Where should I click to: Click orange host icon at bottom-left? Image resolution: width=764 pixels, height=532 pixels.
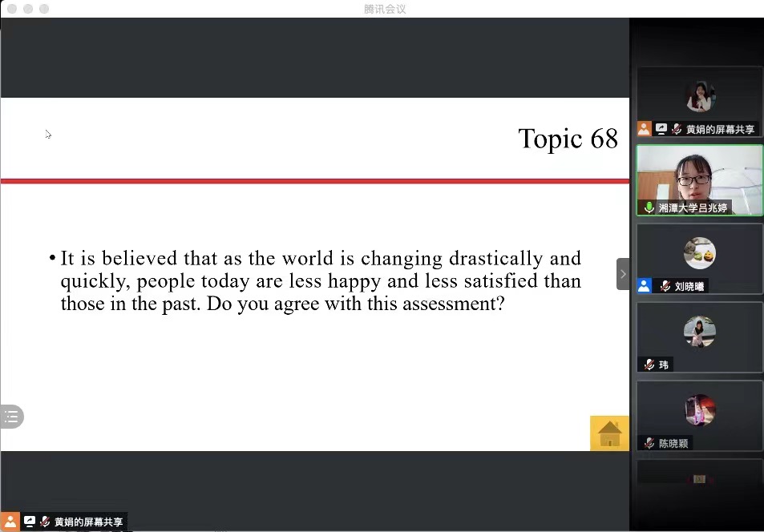[10, 522]
